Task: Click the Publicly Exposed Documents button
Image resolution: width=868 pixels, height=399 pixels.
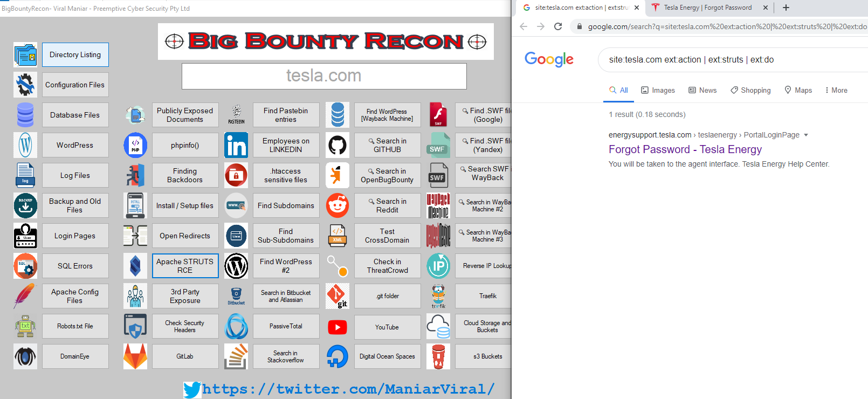Action: tap(185, 115)
